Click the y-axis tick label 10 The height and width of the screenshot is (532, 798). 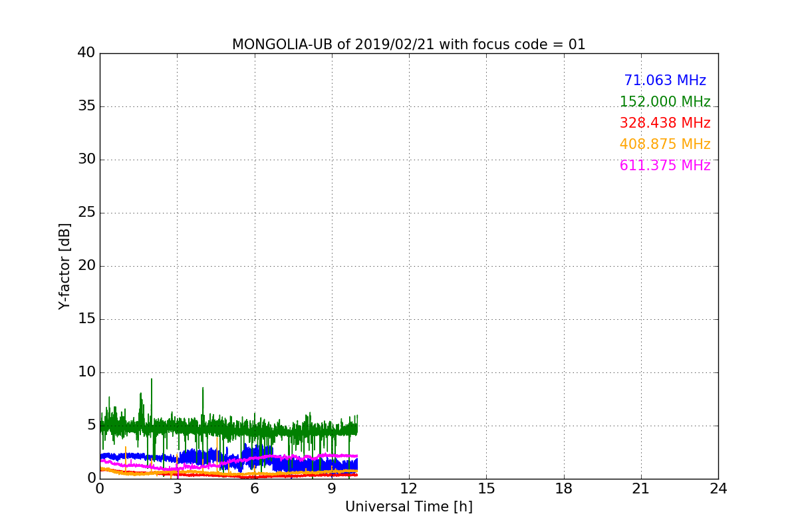86,372
